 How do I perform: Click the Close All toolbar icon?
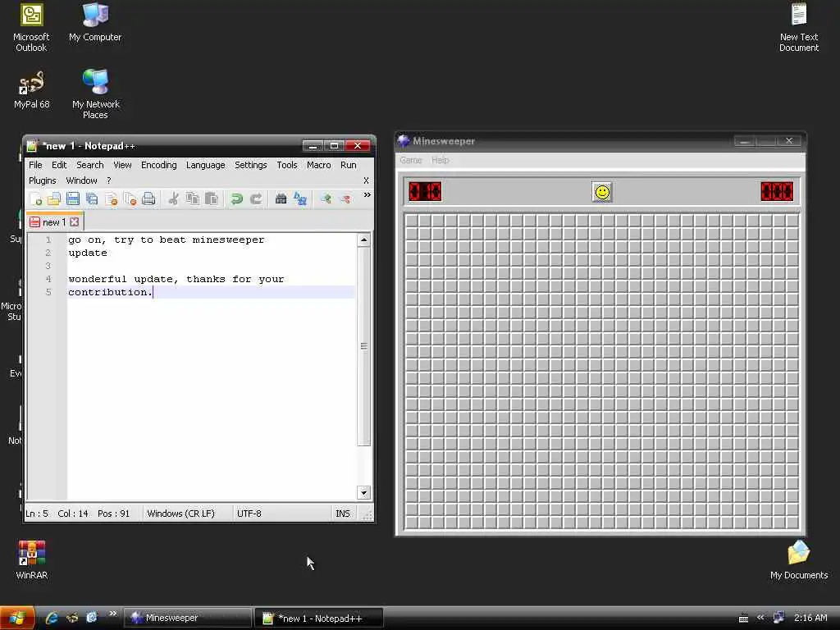pyautogui.click(x=130, y=199)
